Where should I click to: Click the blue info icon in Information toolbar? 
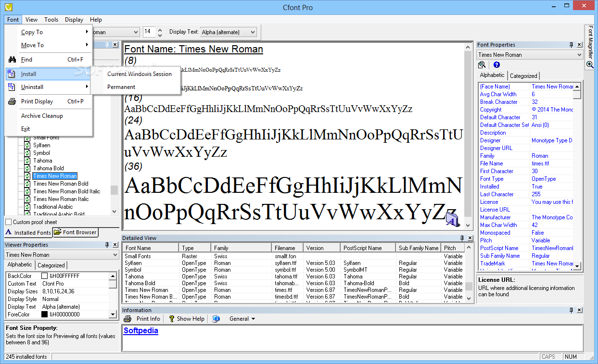point(216,319)
